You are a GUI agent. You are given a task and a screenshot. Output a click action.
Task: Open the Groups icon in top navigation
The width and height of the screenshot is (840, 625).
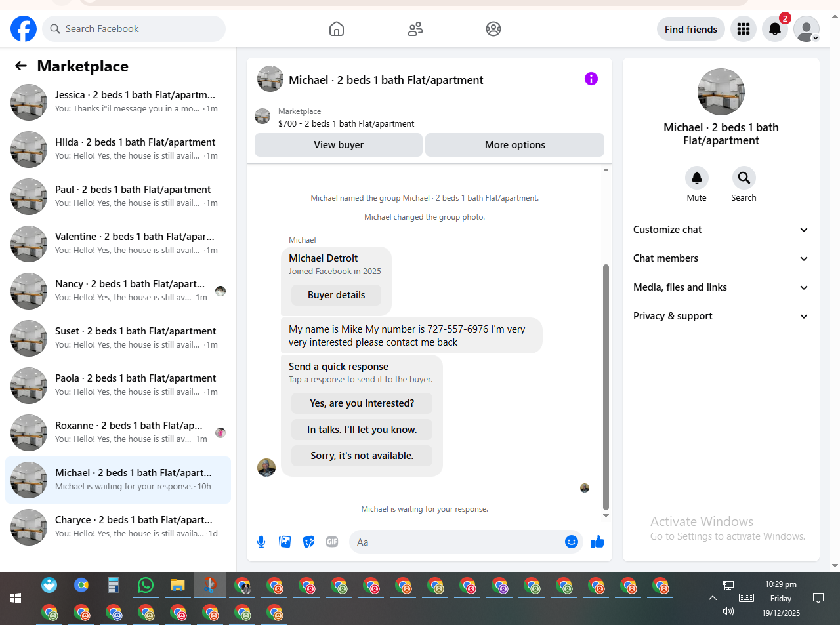tap(493, 29)
